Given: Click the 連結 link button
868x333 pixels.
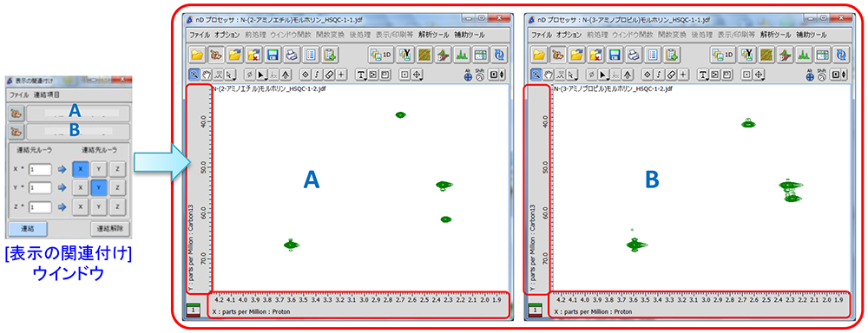Looking at the screenshot, I should [x=27, y=228].
